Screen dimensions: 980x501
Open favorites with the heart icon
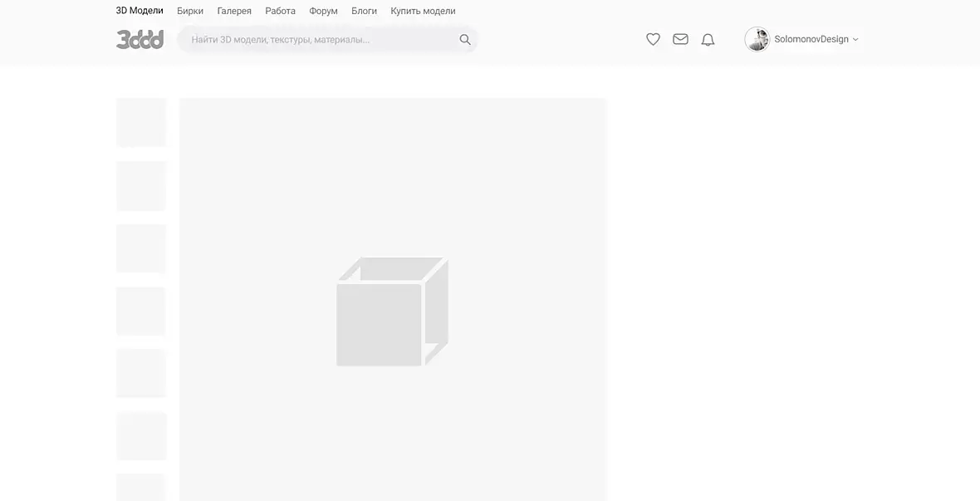(x=653, y=39)
